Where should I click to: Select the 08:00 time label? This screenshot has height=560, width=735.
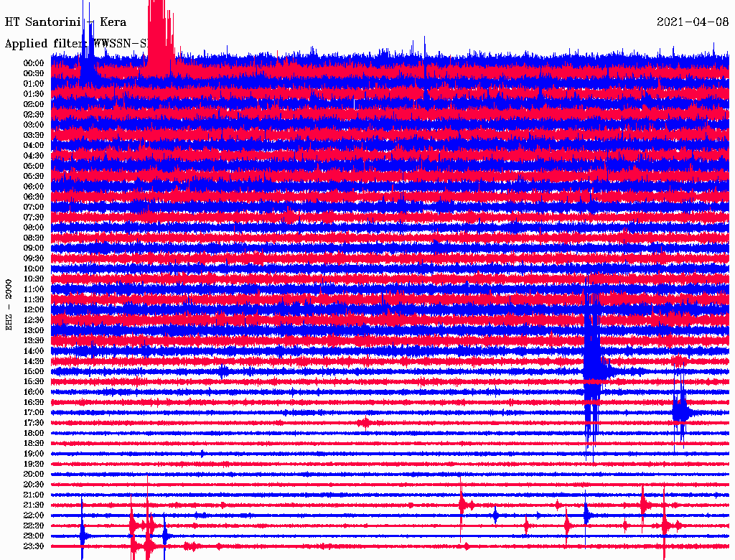(x=34, y=228)
